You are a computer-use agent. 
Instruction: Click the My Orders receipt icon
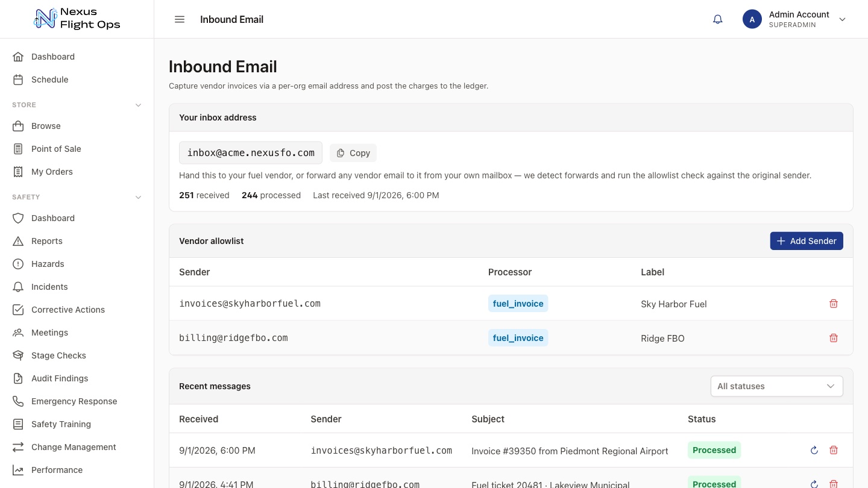tap(18, 172)
